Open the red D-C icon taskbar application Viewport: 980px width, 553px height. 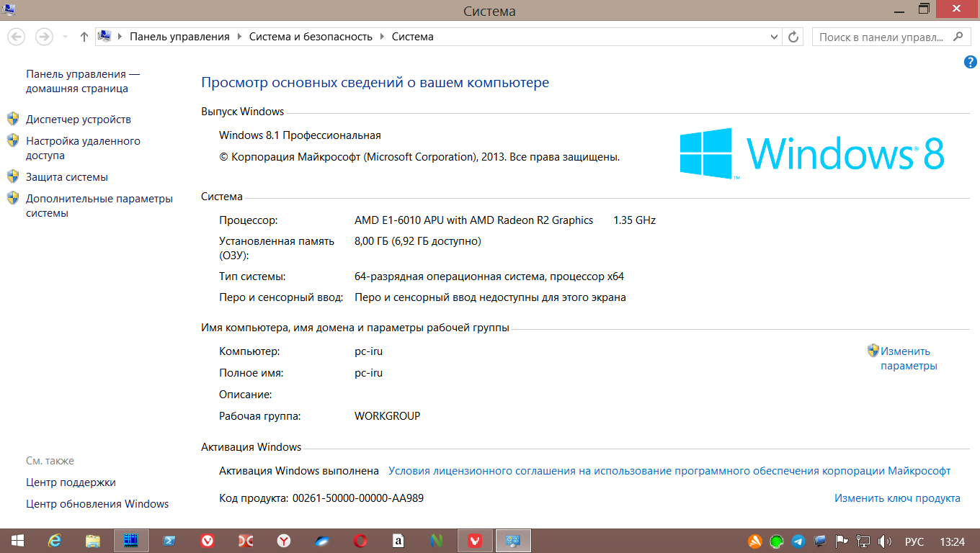click(245, 541)
